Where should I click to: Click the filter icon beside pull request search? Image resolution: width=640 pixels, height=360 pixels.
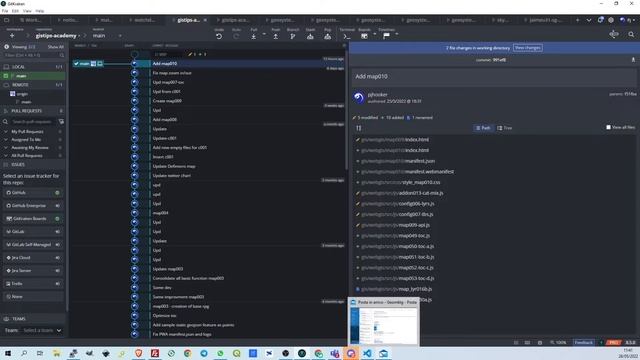pyautogui.click(x=61, y=122)
